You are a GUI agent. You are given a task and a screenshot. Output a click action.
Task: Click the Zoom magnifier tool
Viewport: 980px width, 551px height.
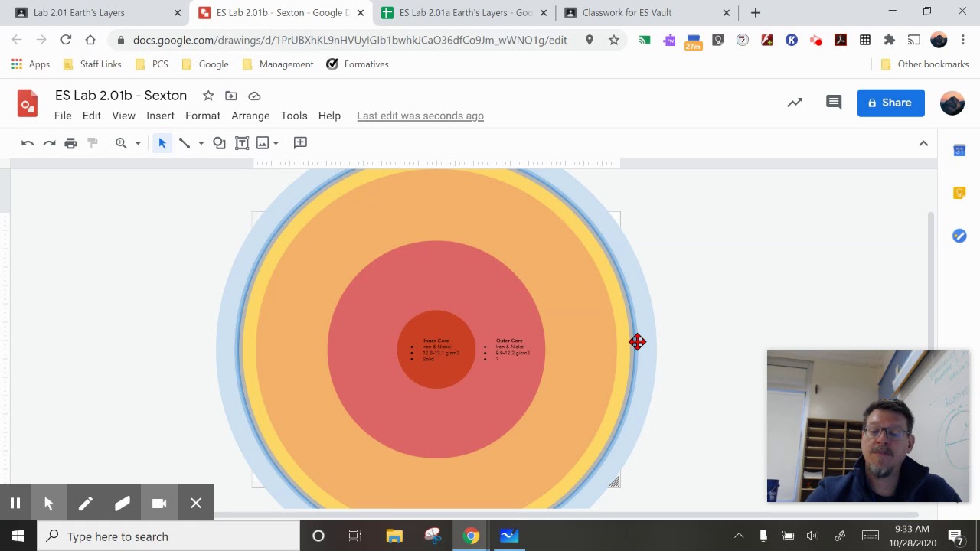(121, 143)
